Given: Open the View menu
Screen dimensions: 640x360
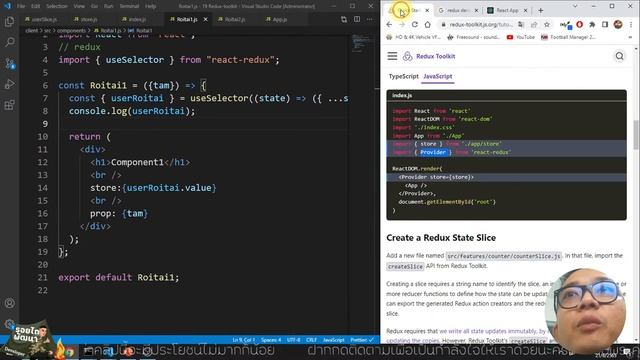Looking at the screenshot, I should (79, 6).
